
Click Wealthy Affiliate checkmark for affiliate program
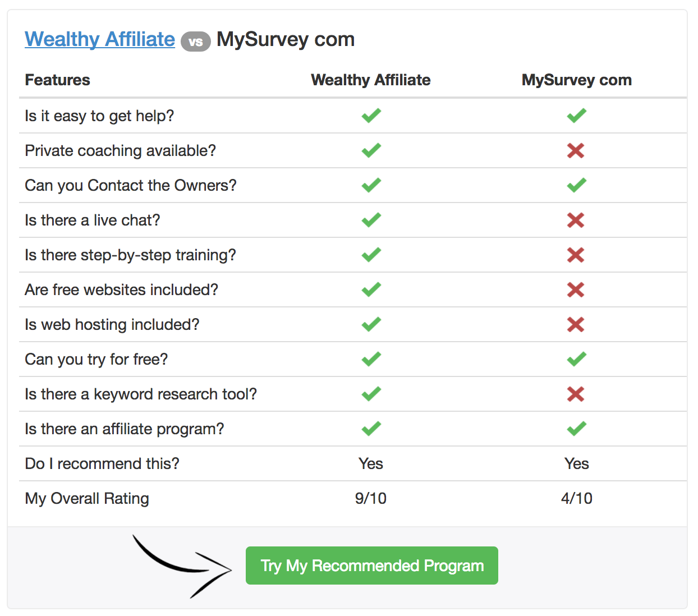pyautogui.click(x=371, y=429)
